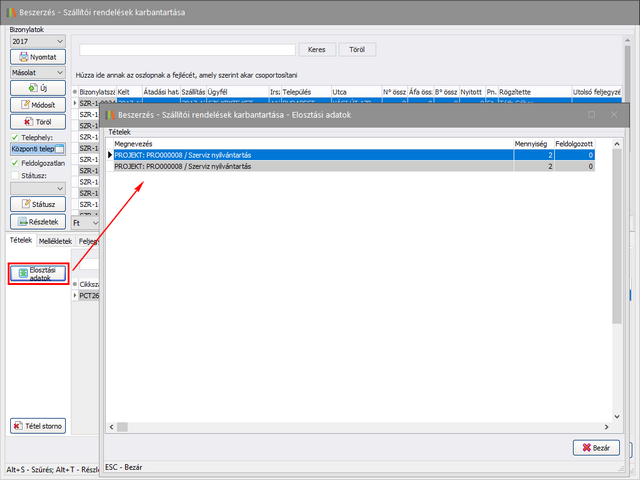Screen dimensions: 640x480
Task: Uncheck the Feldolgozatlan checkbox
Action: click(14, 162)
